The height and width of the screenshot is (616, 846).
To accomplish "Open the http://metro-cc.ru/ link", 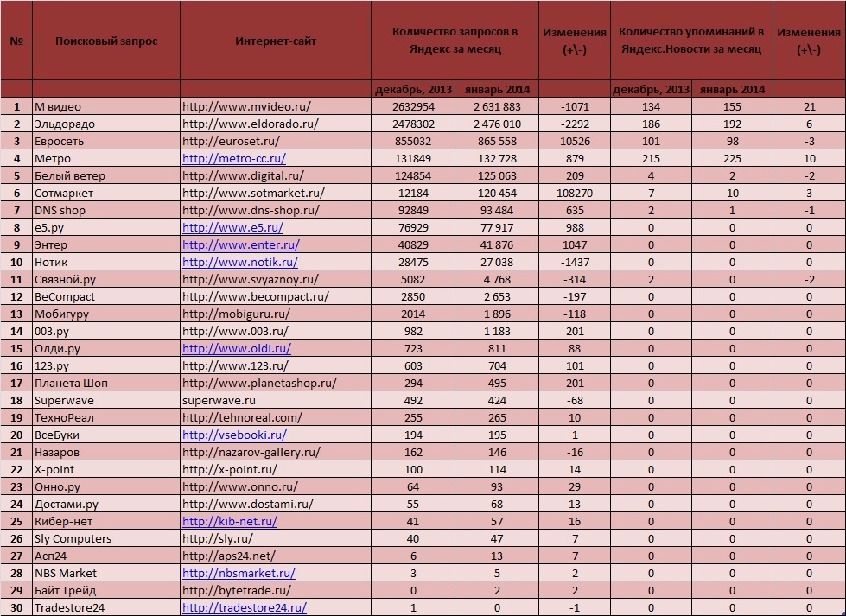I will (x=233, y=159).
